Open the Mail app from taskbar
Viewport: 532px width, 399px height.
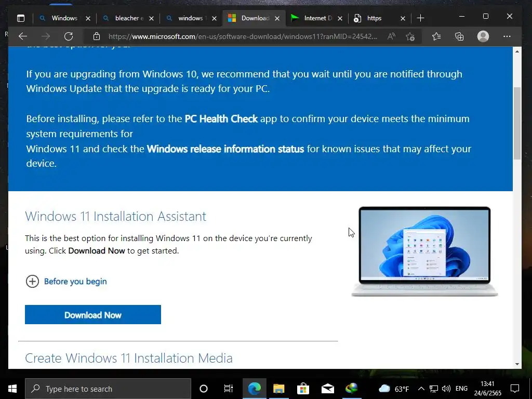click(328, 389)
